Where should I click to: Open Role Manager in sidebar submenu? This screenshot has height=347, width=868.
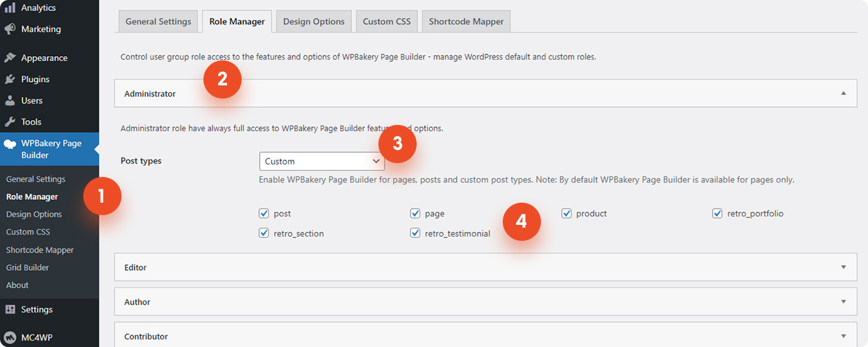click(32, 197)
